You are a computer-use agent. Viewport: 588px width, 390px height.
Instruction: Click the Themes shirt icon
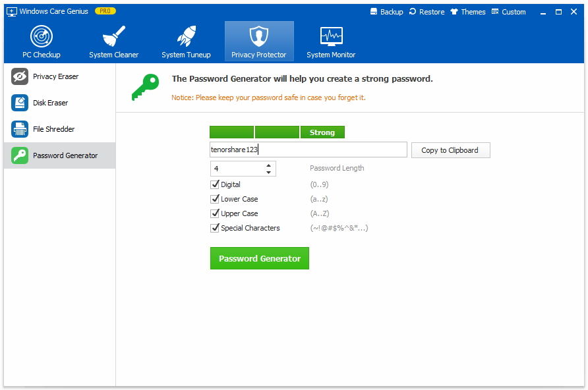454,11
